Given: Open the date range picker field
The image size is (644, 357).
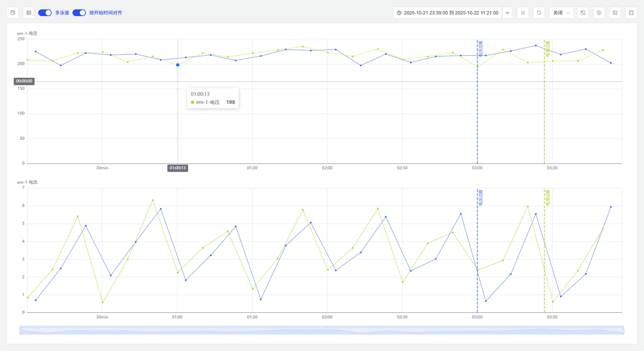Looking at the screenshot, I should point(448,13).
